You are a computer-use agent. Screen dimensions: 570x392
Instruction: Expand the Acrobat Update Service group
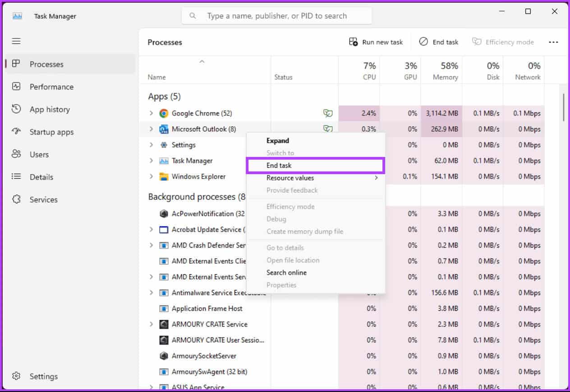click(x=151, y=230)
